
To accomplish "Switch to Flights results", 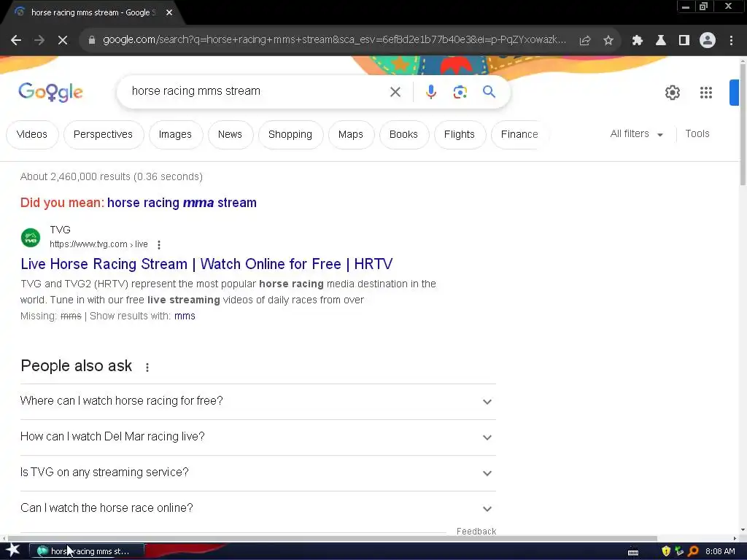I will coord(460,135).
